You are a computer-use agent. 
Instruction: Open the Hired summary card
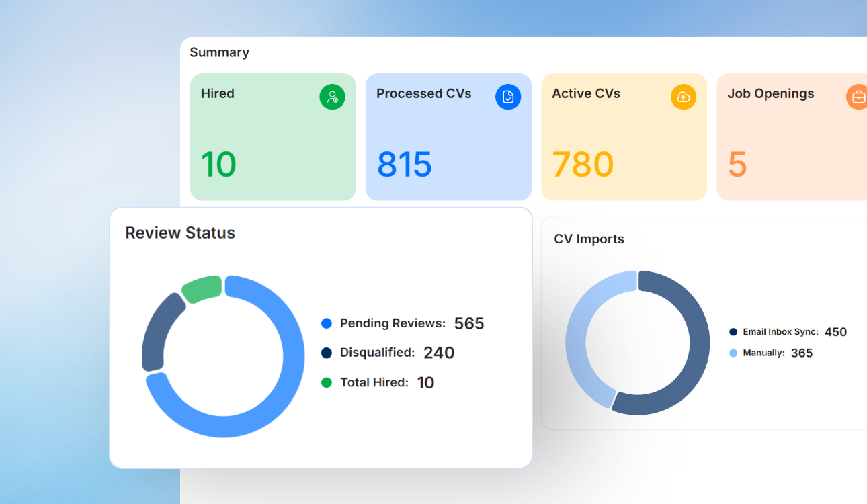pyautogui.click(x=273, y=137)
